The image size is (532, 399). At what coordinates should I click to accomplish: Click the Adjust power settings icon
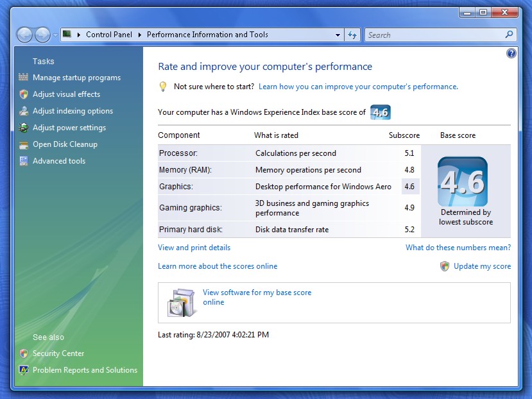point(24,128)
